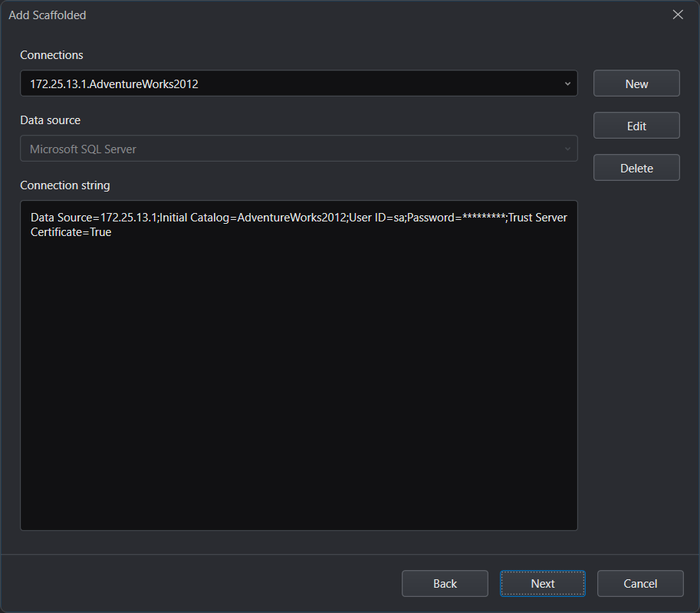700x613 pixels.
Task: Select the 172.25.13.1.AdventureWorks2012 connection entry text
Action: pos(114,84)
